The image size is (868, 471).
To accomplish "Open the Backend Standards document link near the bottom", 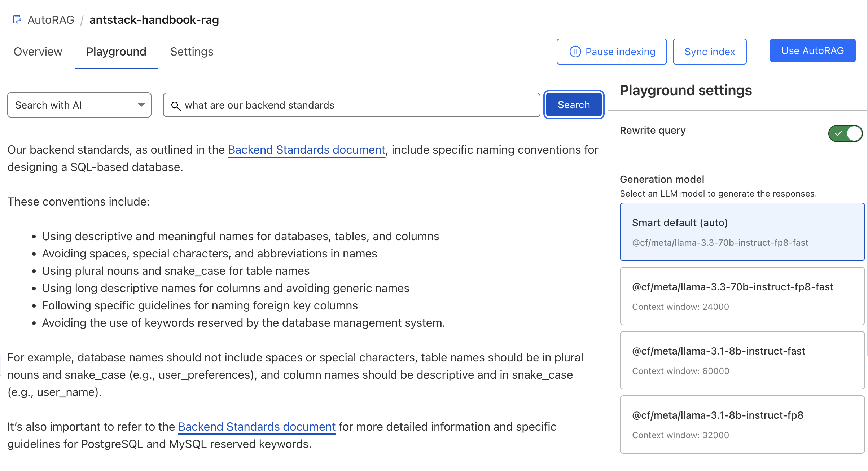I will point(257,427).
